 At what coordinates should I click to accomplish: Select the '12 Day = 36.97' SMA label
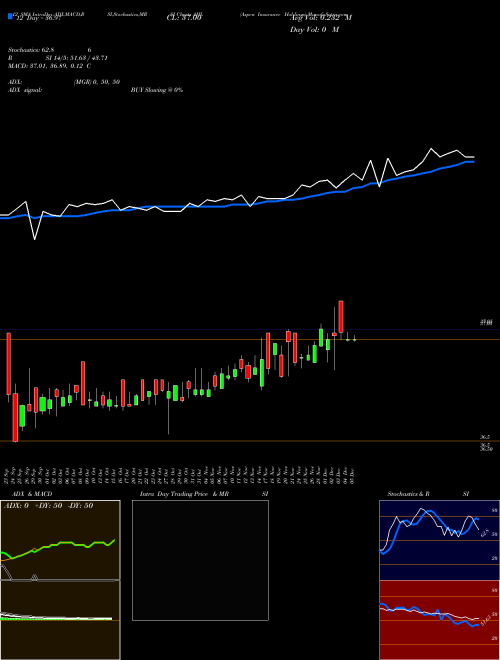pyautogui.click(x=39, y=19)
